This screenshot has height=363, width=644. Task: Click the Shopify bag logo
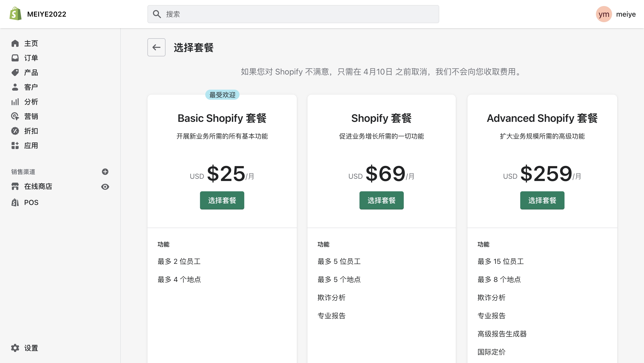(x=15, y=14)
